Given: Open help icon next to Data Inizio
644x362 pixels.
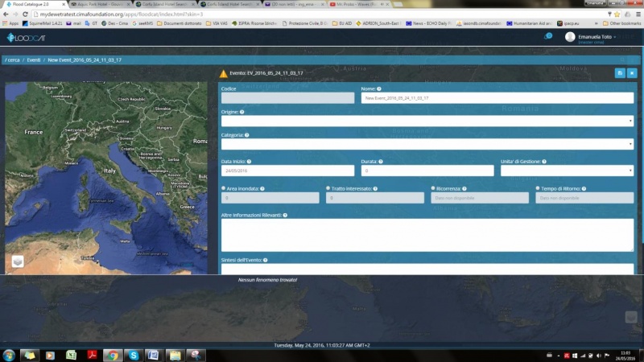Looking at the screenshot, I should pyautogui.click(x=249, y=162).
